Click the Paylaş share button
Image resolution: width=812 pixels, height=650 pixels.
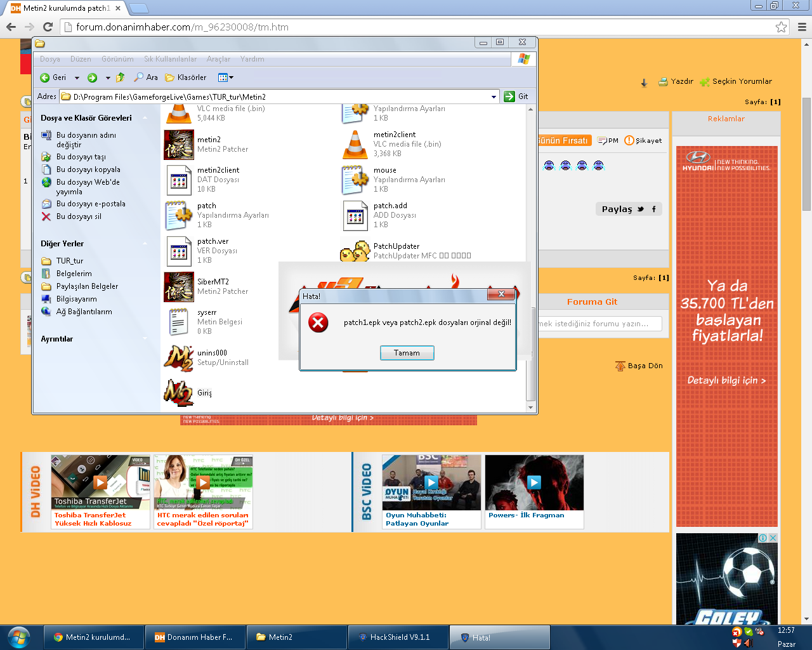629,209
